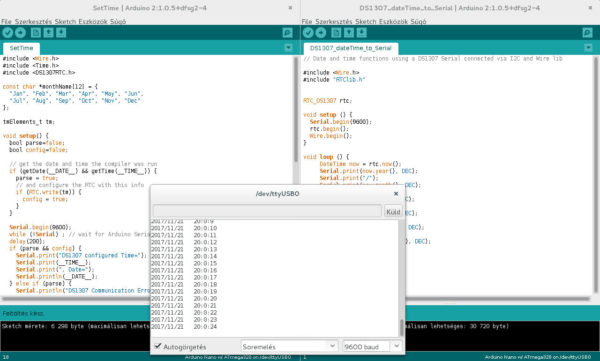This screenshot has width=600, height=361.
Task: Upload the sketch in SetTime window
Action: 20,33
